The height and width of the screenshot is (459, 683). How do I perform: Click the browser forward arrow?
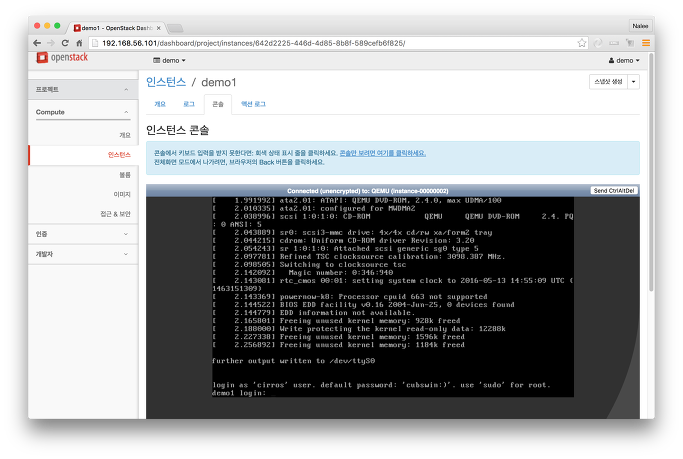tap(51, 43)
